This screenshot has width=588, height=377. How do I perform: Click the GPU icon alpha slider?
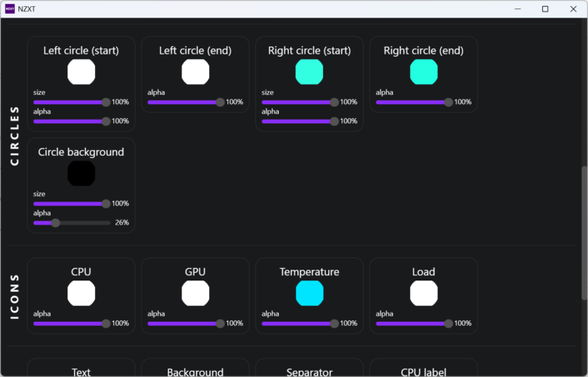click(x=185, y=323)
